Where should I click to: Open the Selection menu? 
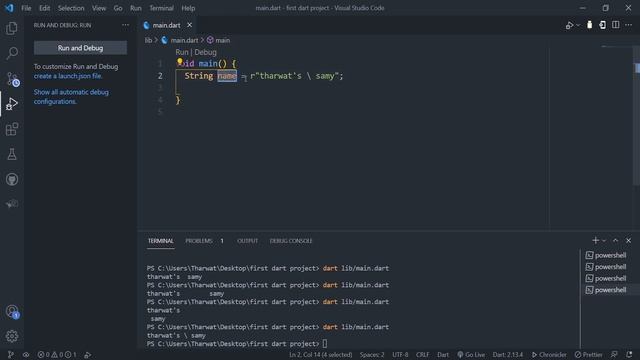point(71,8)
